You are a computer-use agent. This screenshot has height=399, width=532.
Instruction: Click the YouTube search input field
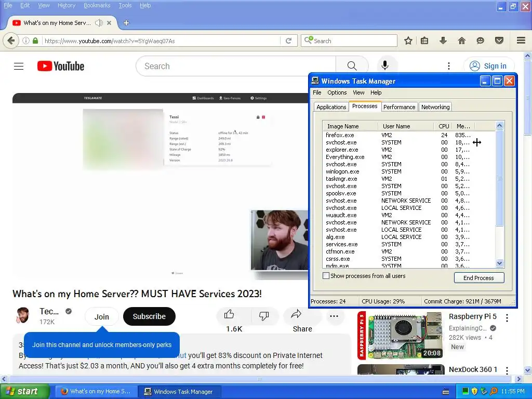click(236, 66)
